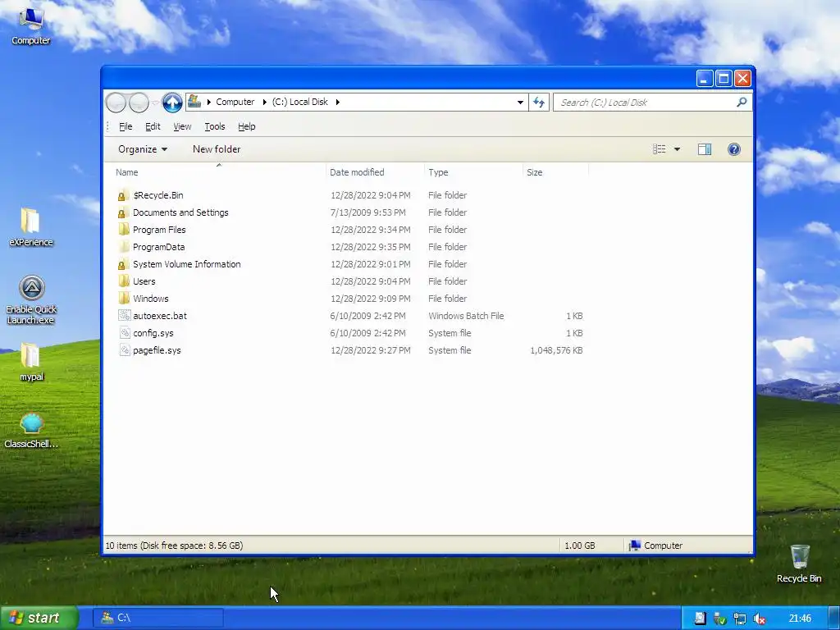Image resolution: width=840 pixels, height=630 pixels.
Task: Expand the root breadcrumb arrow before Computer
Action: pos(208,102)
